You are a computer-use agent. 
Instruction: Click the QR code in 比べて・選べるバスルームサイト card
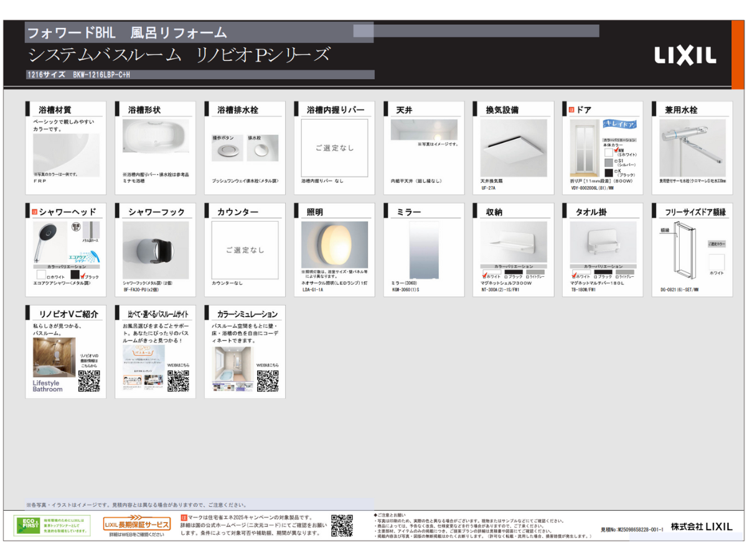point(178,381)
